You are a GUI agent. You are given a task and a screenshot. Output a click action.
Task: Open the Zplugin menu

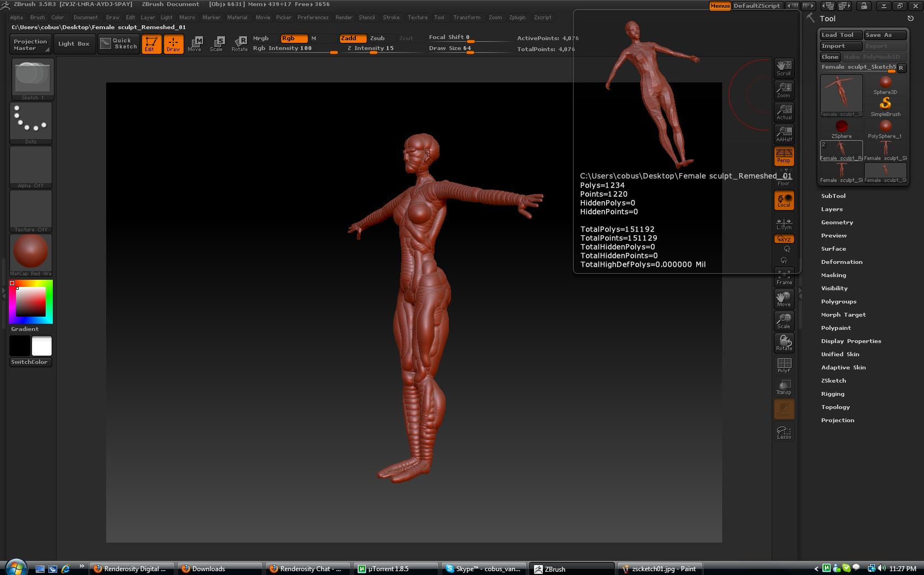[x=517, y=18]
